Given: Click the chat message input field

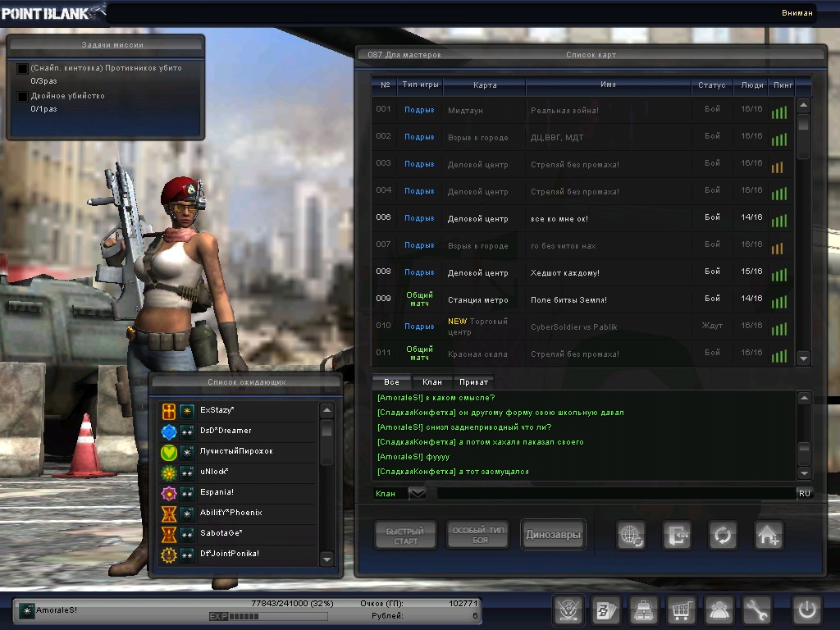Looking at the screenshot, I should [615, 493].
